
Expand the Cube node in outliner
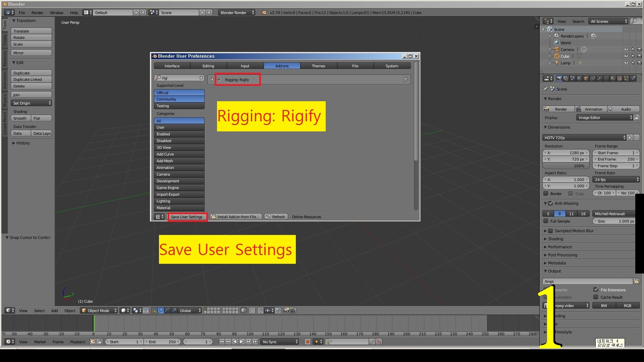(x=550, y=56)
